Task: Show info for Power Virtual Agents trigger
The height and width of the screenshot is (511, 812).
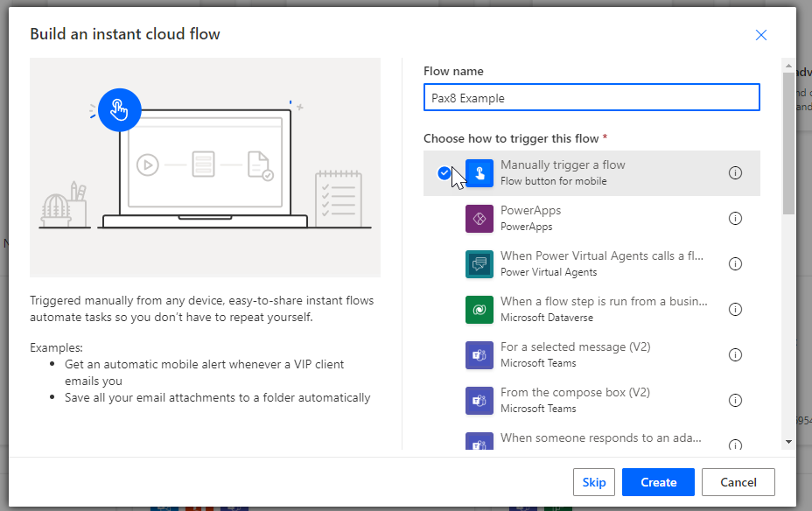Action: pos(735,264)
